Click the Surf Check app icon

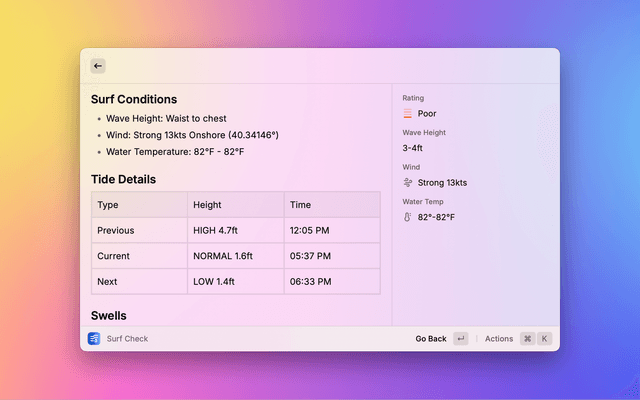[x=94, y=339]
